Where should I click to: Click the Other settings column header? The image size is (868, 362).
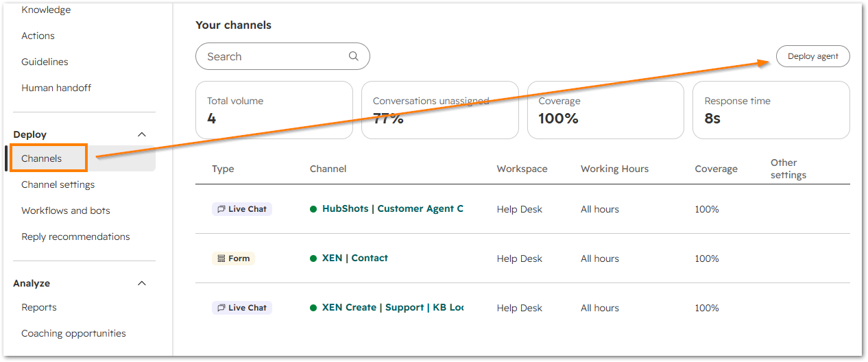(788, 169)
